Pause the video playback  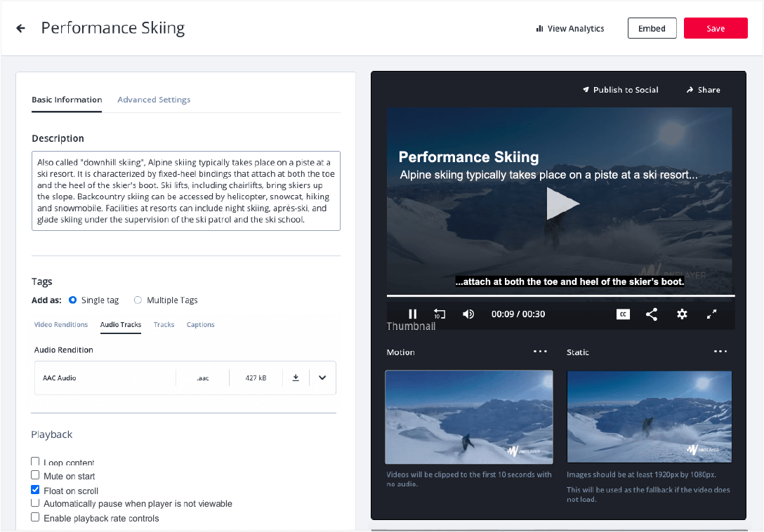point(413,314)
